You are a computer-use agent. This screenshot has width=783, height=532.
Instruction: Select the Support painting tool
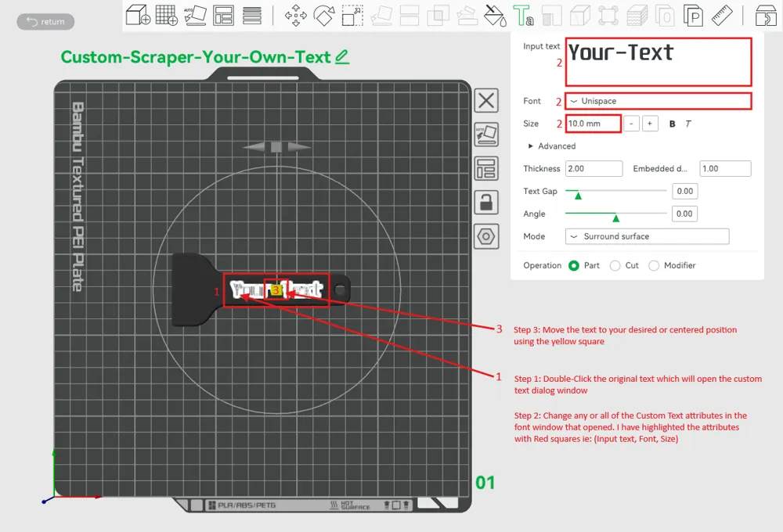tap(467, 15)
